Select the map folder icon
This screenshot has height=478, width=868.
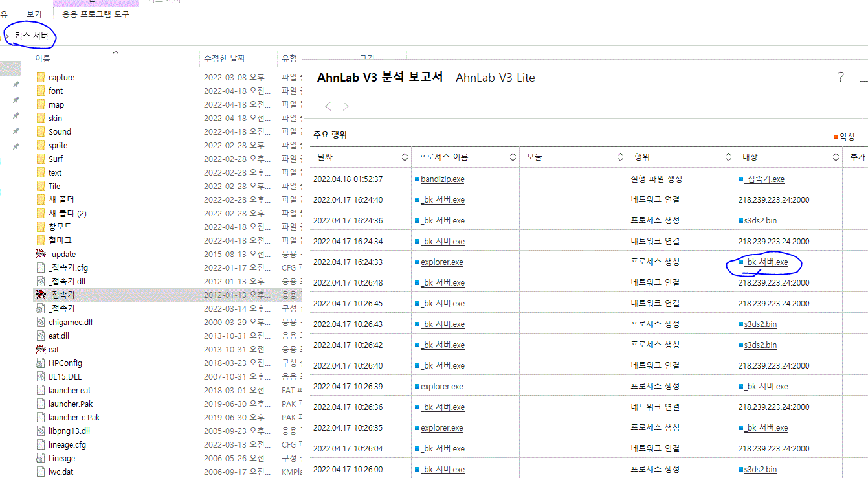[x=41, y=104]
